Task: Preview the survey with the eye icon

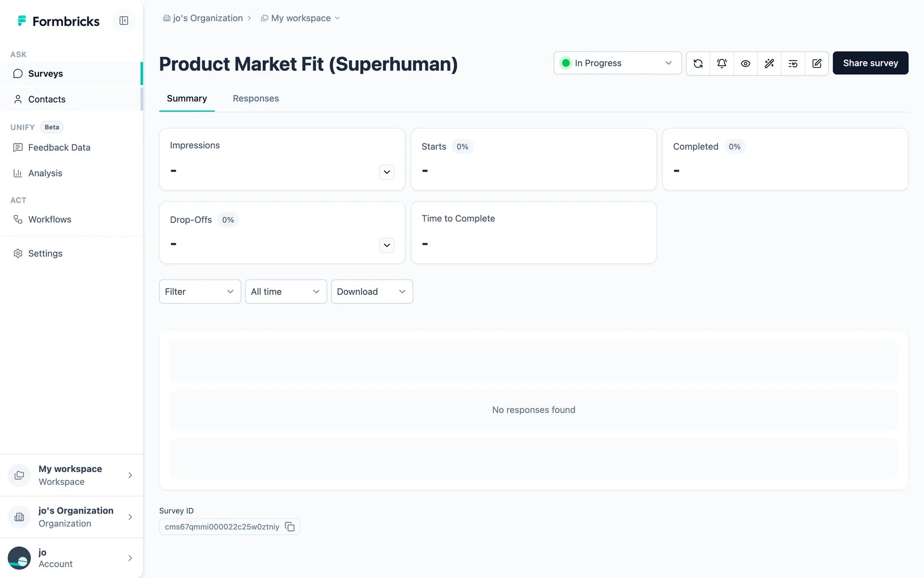Action: (745, 63)
